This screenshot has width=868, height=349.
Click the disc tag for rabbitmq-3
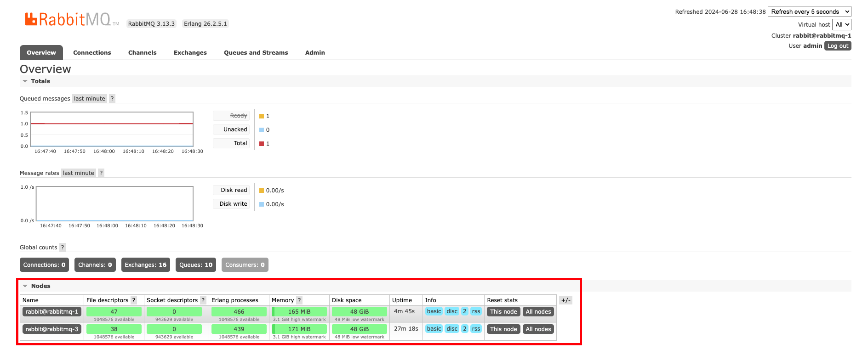point(452,329)
